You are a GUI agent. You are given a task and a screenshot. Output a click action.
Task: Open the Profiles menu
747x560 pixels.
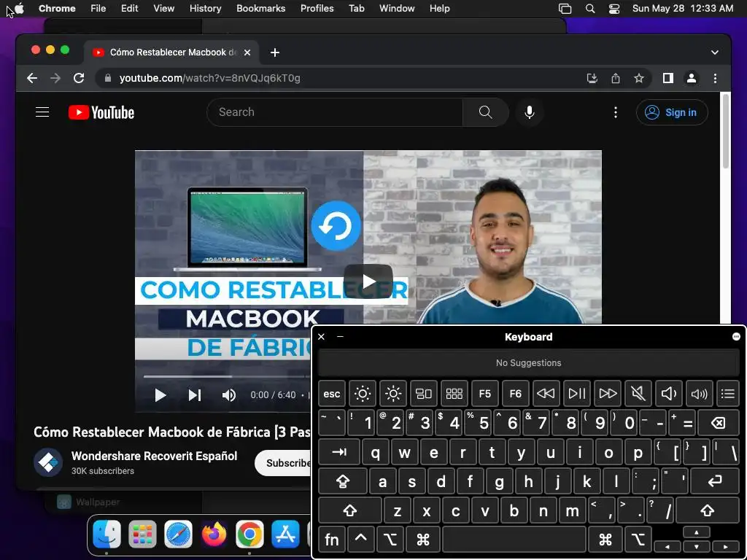tap(317, 8)
